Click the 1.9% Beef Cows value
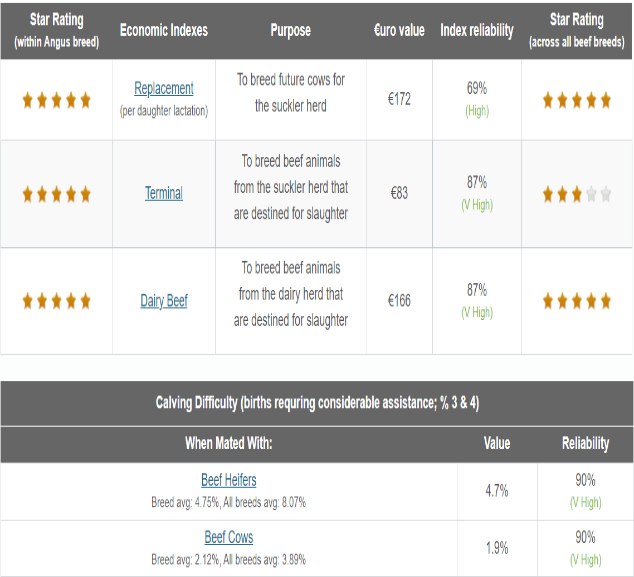Image resolution: width=634 pixels, height=577 pixels. pyautogui.click(x=497, y=548)
